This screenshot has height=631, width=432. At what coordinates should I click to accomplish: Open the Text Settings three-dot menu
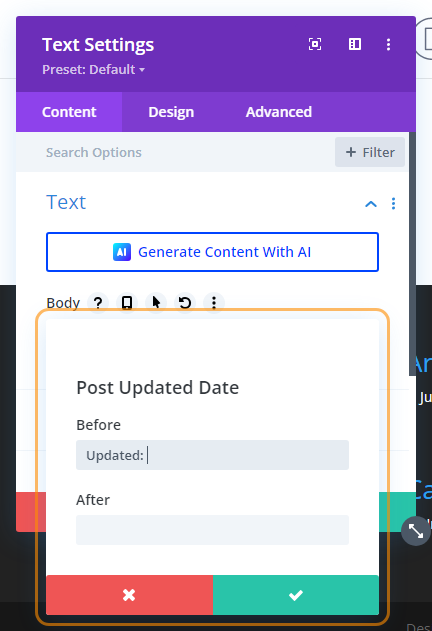click(388, 44)
